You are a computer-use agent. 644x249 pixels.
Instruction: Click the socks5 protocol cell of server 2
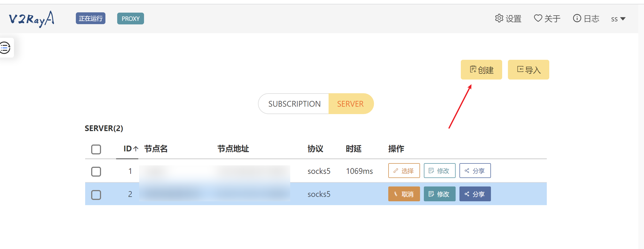[319, 194]
